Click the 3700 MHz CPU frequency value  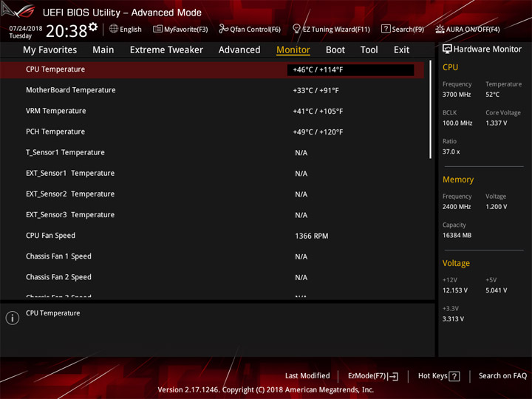point(457,95)
